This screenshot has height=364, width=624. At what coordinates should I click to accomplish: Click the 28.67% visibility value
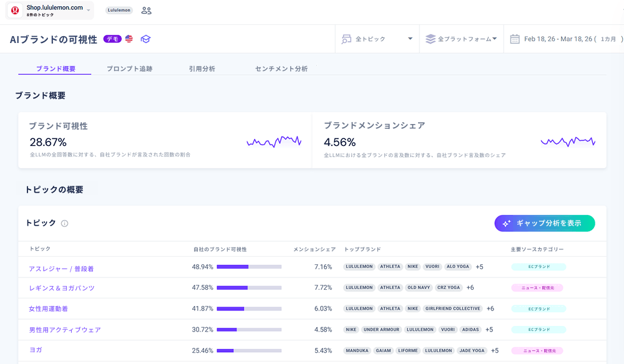(x=48, y=142)
